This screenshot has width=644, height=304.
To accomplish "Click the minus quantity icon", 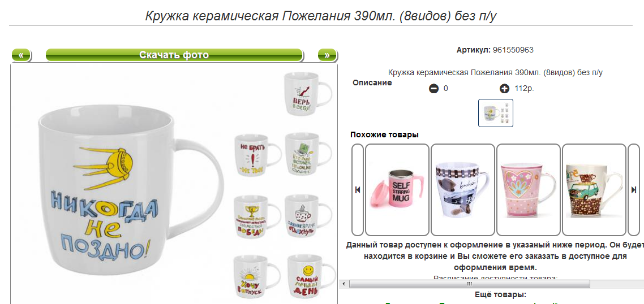I will (433, 88).
